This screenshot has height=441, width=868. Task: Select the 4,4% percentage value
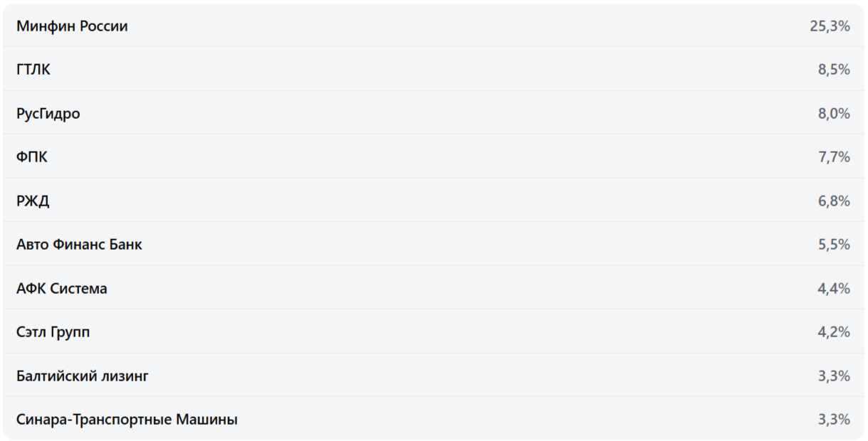(834, 289)
